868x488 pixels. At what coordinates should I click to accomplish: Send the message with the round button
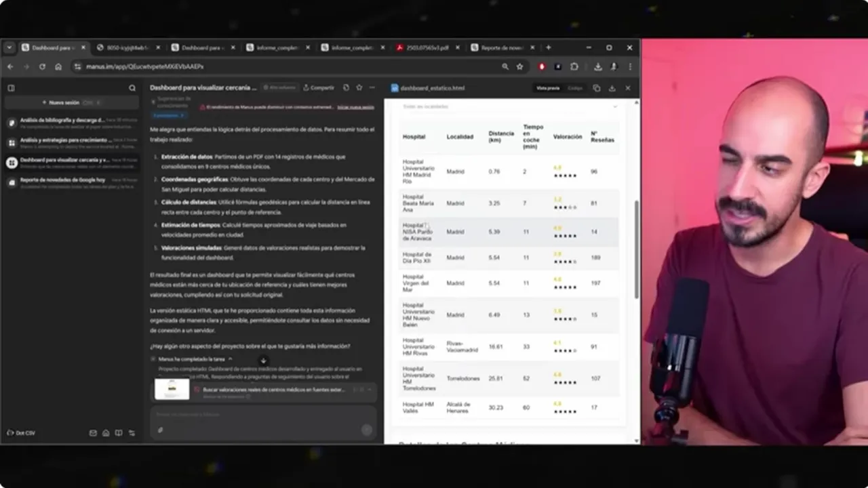(367, 430)
